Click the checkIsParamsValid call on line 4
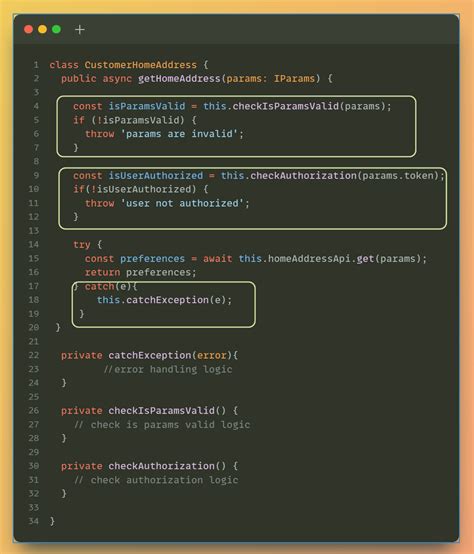474x554 pixels. (286, 106)
